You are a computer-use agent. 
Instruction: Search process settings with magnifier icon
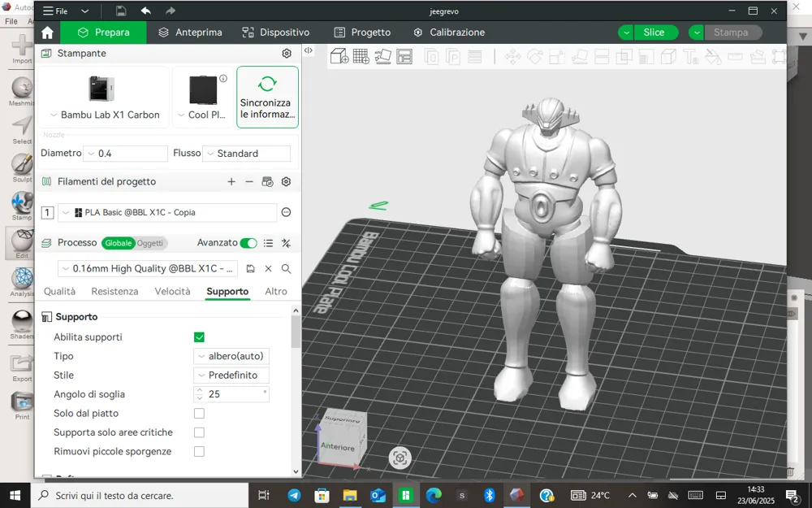286,268
